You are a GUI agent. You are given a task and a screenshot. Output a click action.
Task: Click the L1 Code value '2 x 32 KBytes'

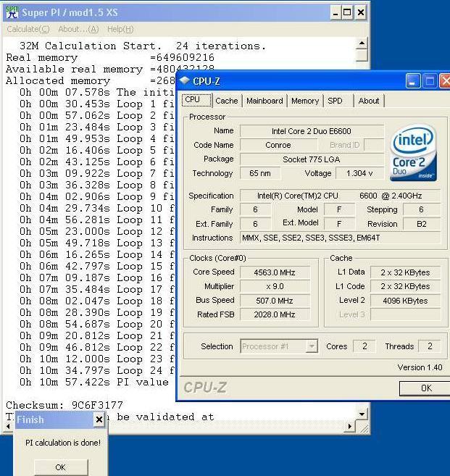point(405,287)
